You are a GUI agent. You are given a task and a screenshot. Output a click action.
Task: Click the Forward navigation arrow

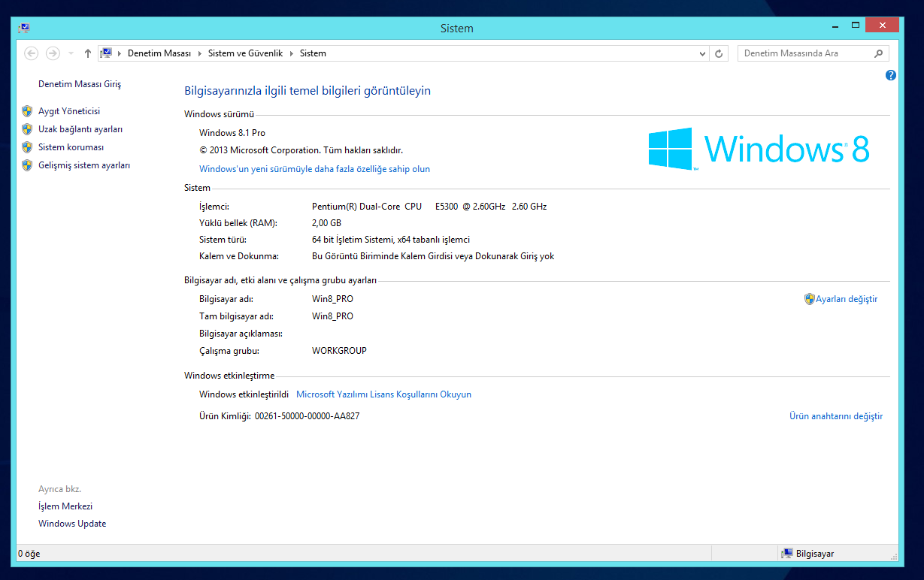[x=53, y=53]
